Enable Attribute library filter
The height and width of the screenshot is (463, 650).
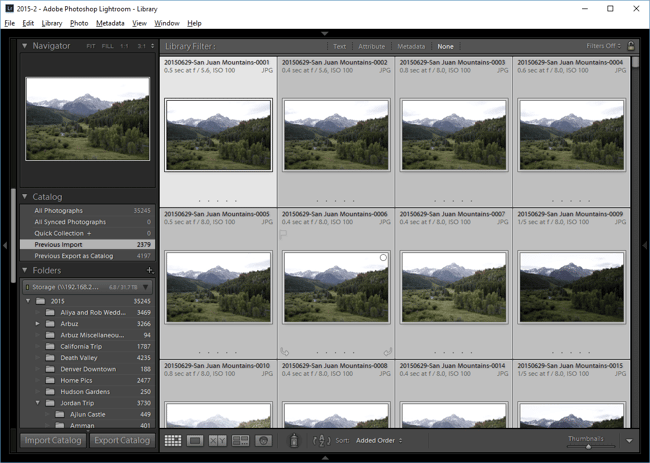click(x=371, y=46)
